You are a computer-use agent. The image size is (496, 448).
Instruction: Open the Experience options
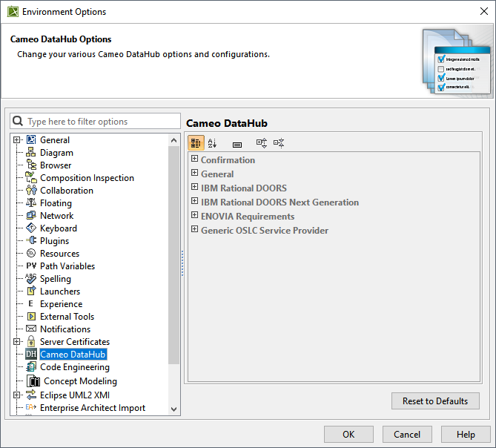pos(61,304)
